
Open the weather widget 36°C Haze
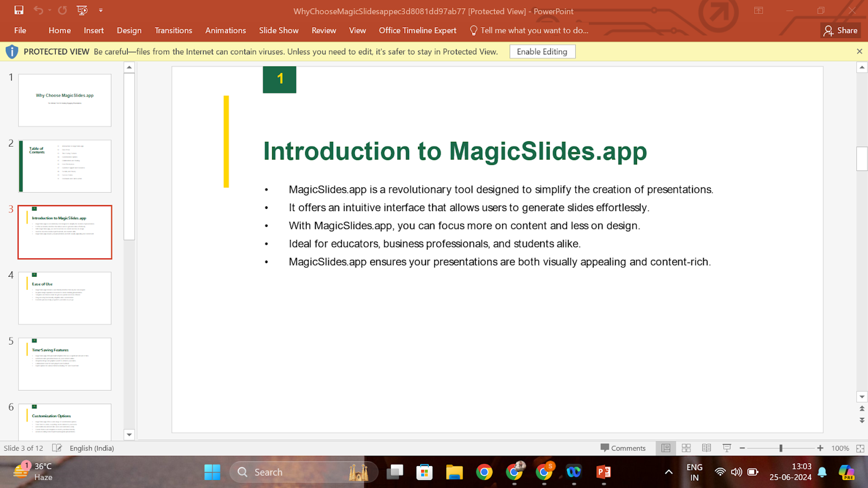[x=33, y=472]
